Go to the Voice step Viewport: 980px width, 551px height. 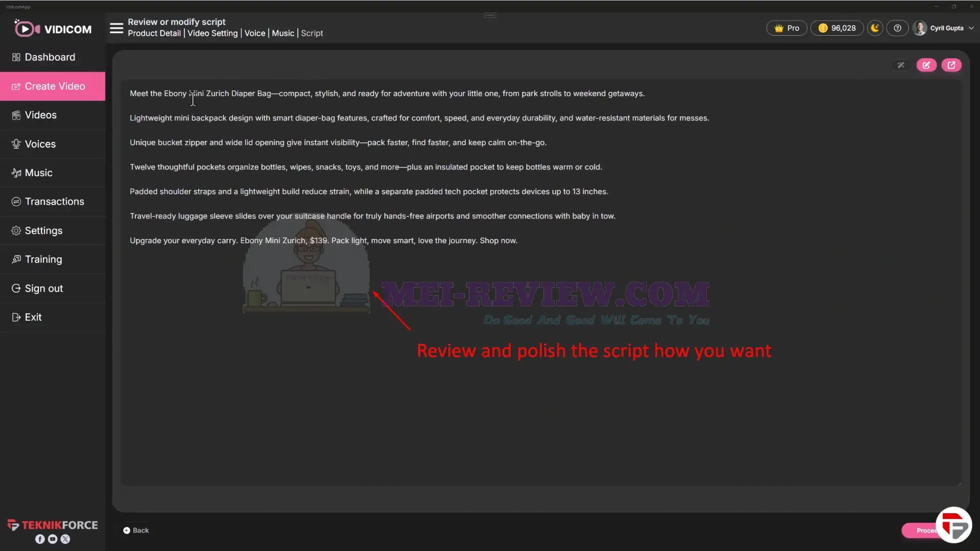tap(255, 33)
